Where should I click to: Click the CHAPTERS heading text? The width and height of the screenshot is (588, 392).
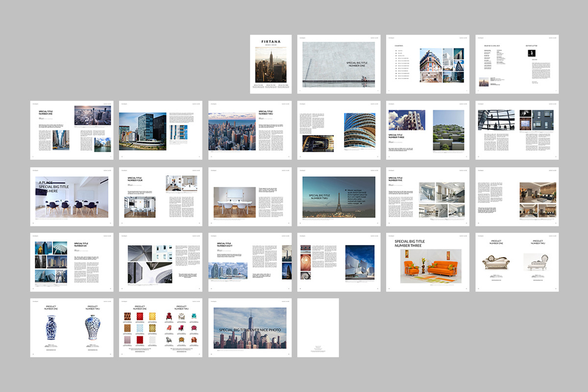(x=399, y=46)
